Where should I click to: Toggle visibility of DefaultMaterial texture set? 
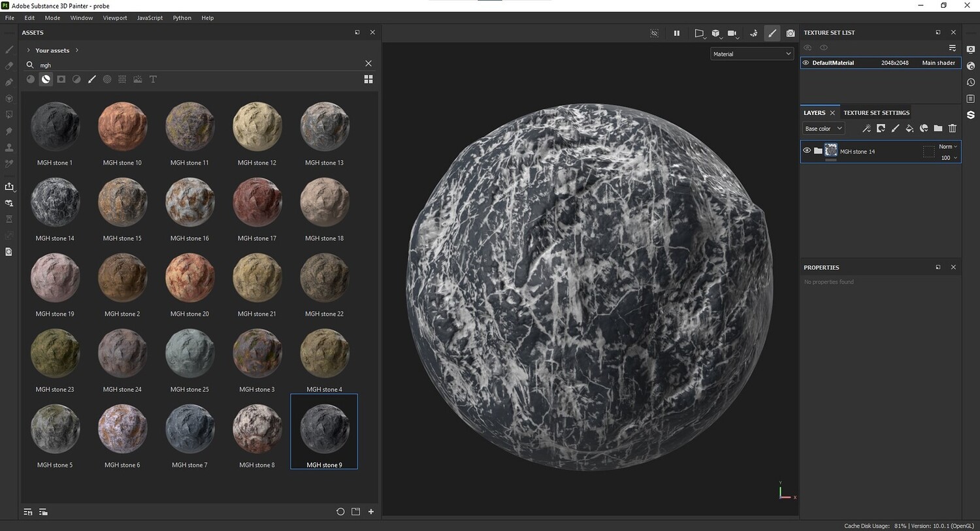point(806,63)
